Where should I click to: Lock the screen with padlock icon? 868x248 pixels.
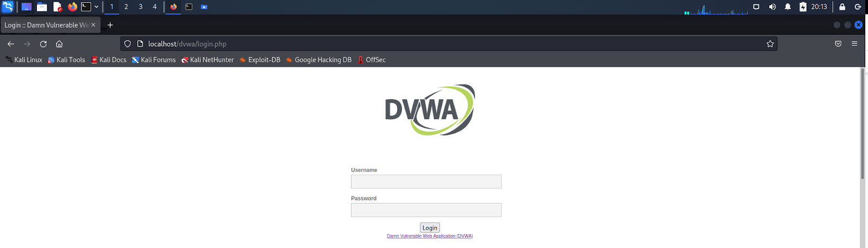coord(842,7)
